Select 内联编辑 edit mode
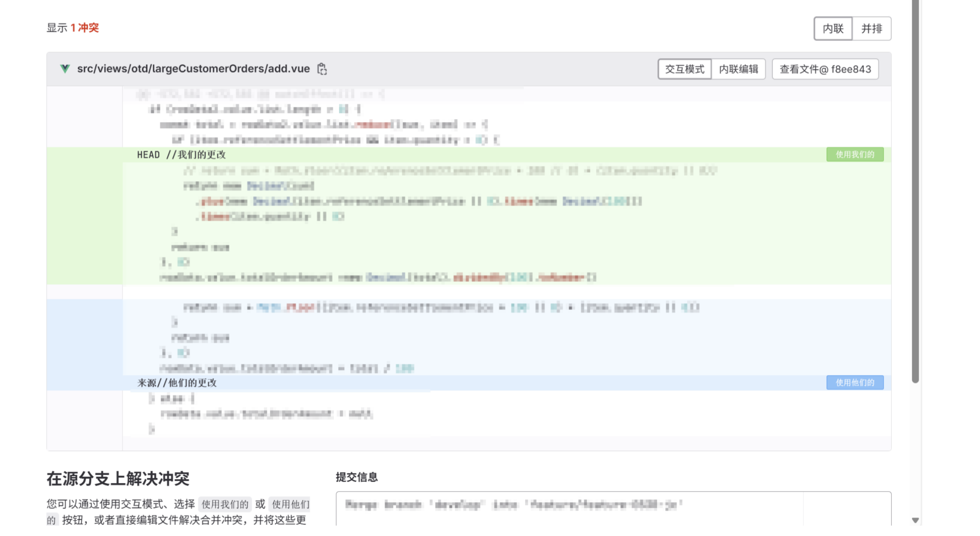Viewport: 980px width, 536px height. click(x=738, y=69)
